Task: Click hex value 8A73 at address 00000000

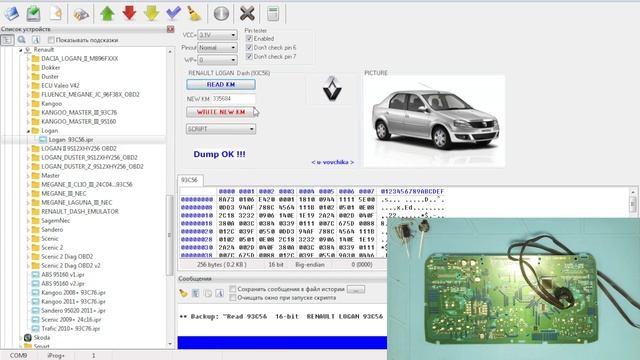Action: pos(227,200)
